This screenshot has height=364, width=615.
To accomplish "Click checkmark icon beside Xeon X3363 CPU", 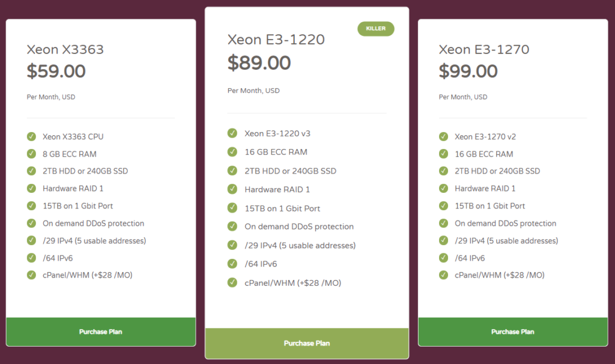I will pyautogui.click(x=31, y=137).
